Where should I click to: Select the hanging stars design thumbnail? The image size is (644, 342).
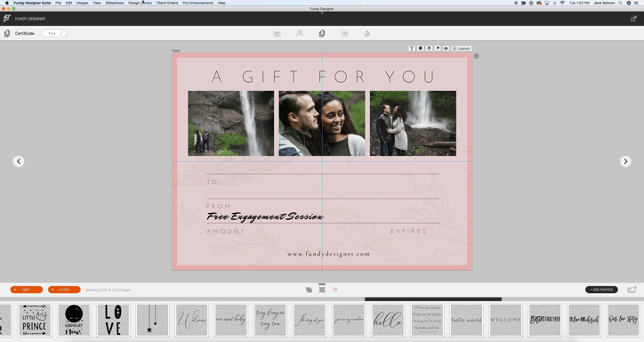[x=152, y=321]
